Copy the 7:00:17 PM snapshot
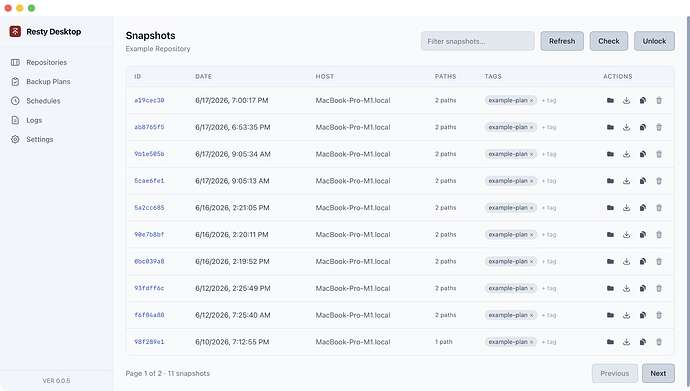690x391 pixels. (643, 100)
